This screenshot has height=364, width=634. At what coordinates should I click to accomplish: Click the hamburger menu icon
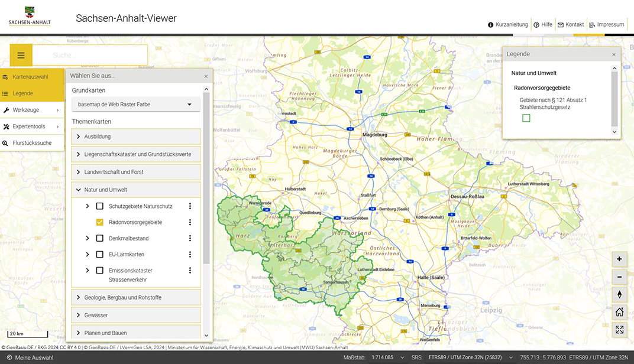click(21, 55)
